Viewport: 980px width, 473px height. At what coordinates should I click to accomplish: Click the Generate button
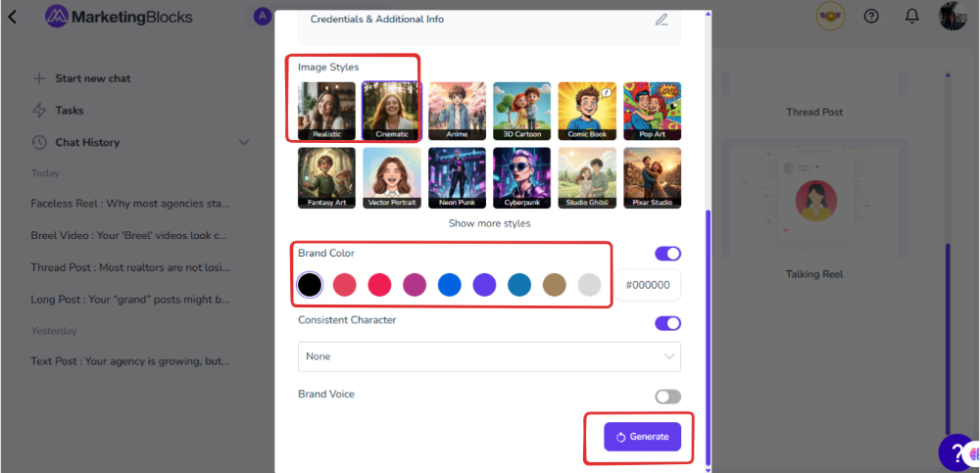point(642,437)
